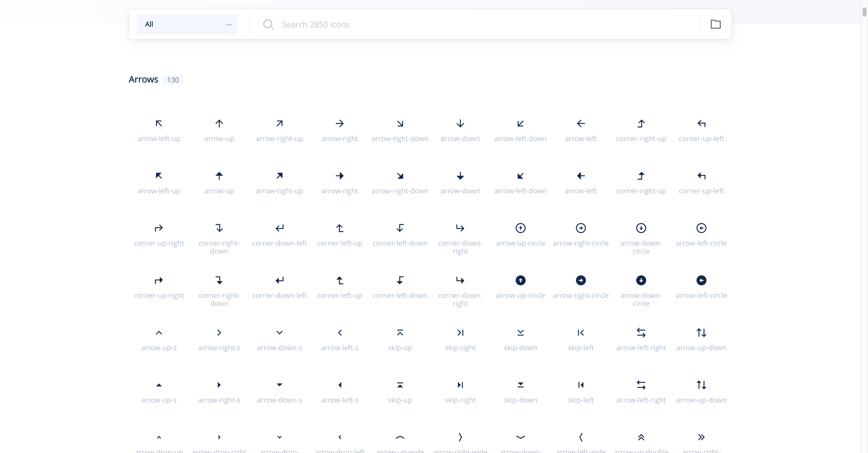Screen dimensions: 868x453
Task: Pick the filled skip-left icon
Action: pos(580,385)
